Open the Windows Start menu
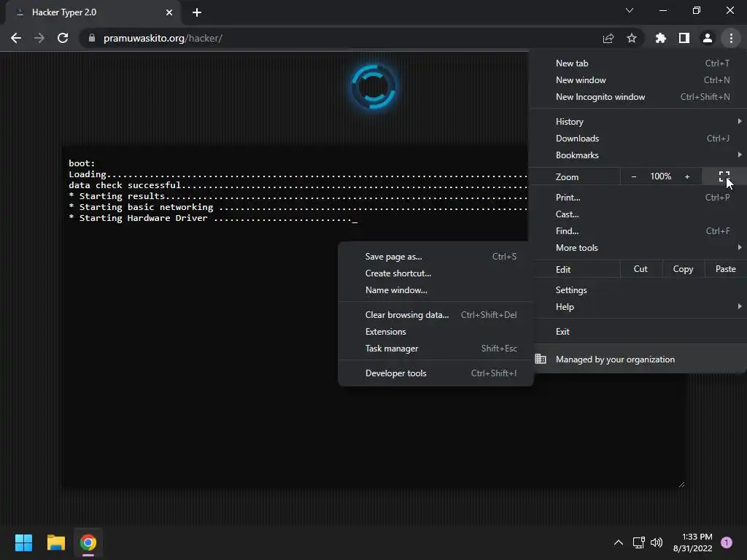The height and width of the screenshot is (560, 747). tap(23, 542)
